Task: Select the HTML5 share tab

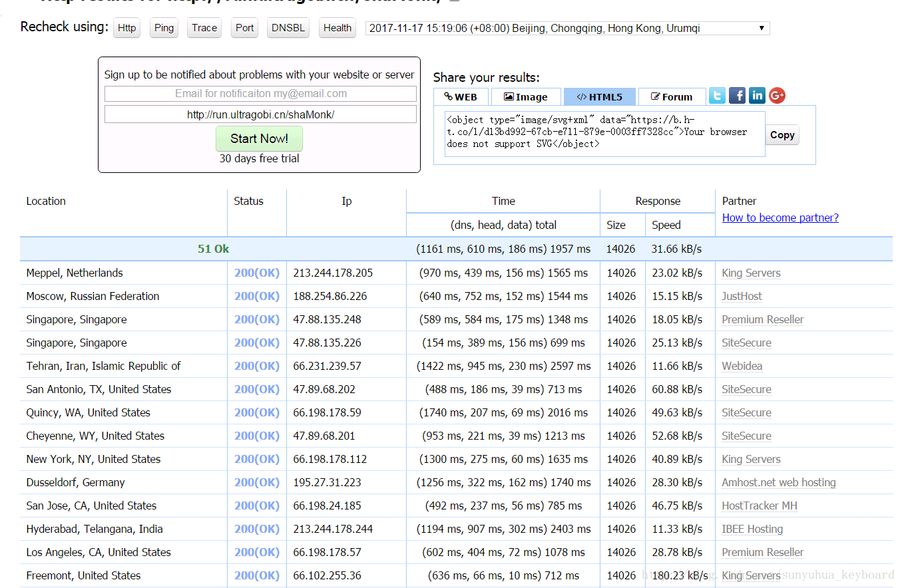Action: [600, 97]
